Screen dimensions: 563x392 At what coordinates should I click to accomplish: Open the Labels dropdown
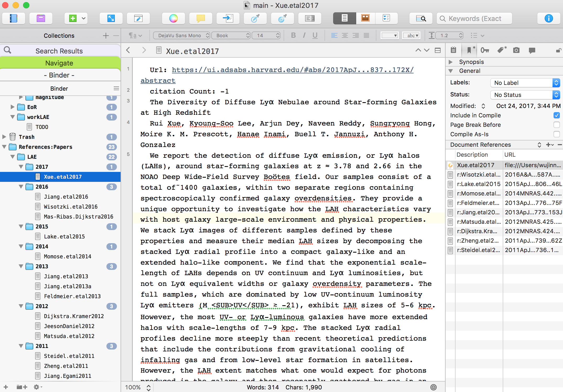tap(525, 83)
